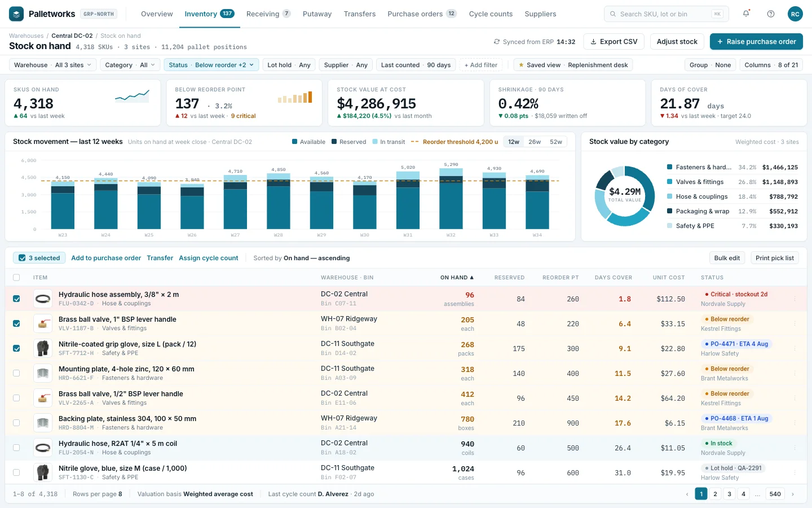
Task: Click Hose & couplings category color swatch
Action: point(669,196)
